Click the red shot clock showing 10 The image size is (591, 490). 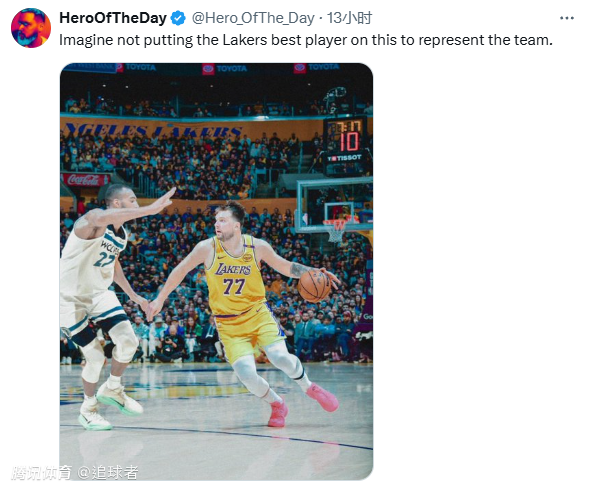(x=350, y=141)
